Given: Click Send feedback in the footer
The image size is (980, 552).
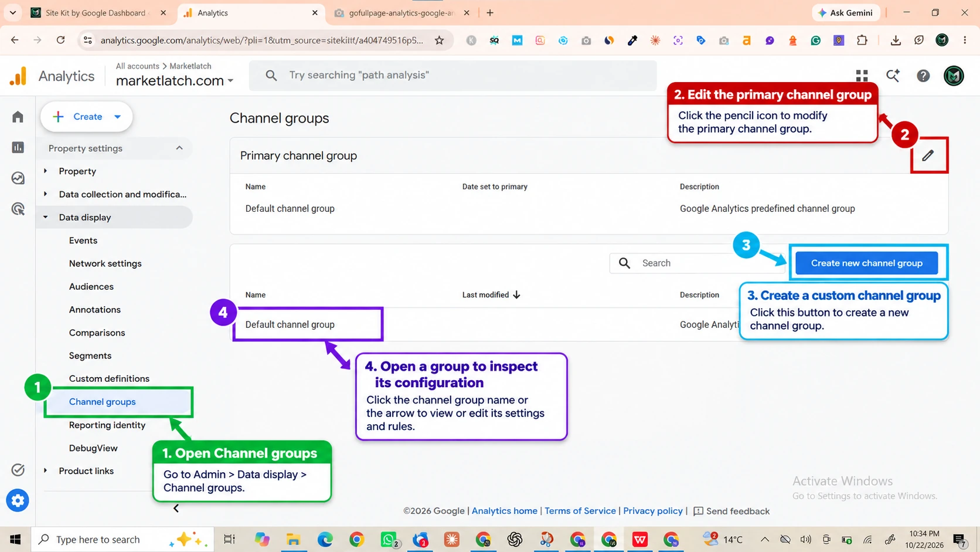Looking at the screenshot, I should tap(731, 511).
